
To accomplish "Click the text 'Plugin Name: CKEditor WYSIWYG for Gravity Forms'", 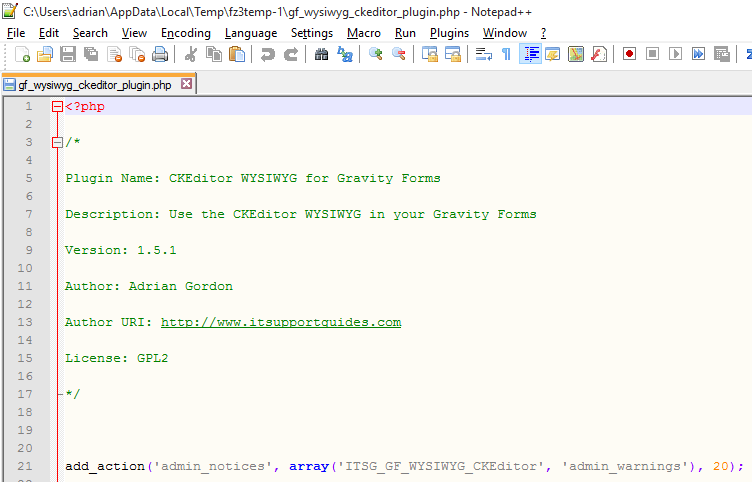I will click(253, 178).
